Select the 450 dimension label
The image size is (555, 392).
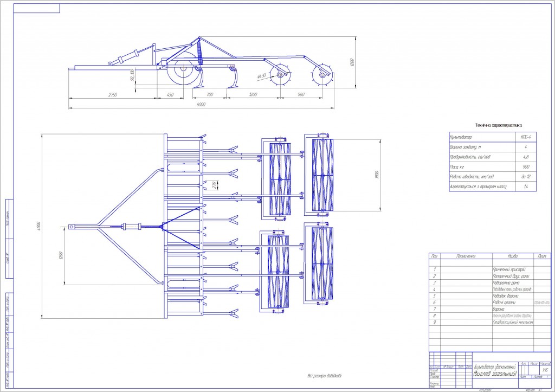(x=170, y=94)
